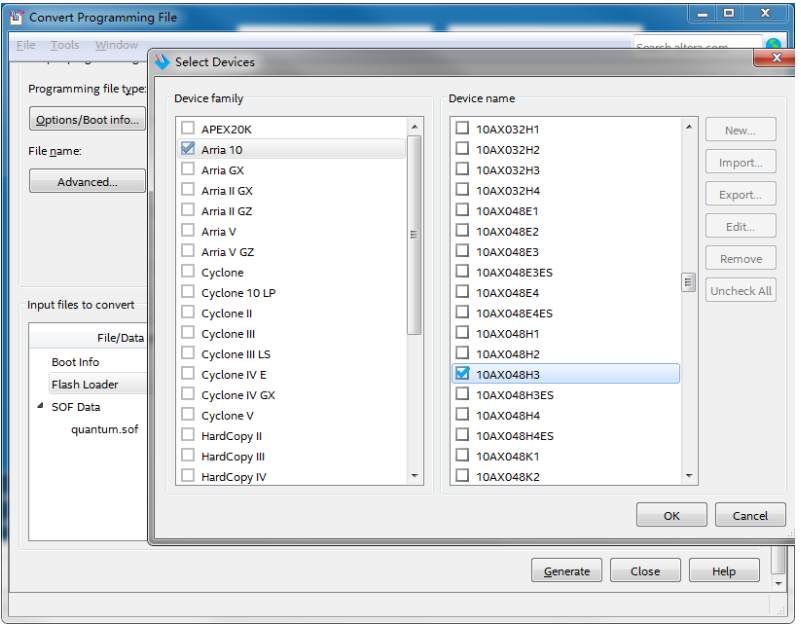The height and width of the screenshot is (629, 801).
Task: Check the 10AX048E4 device
Action: coord(462,291)
